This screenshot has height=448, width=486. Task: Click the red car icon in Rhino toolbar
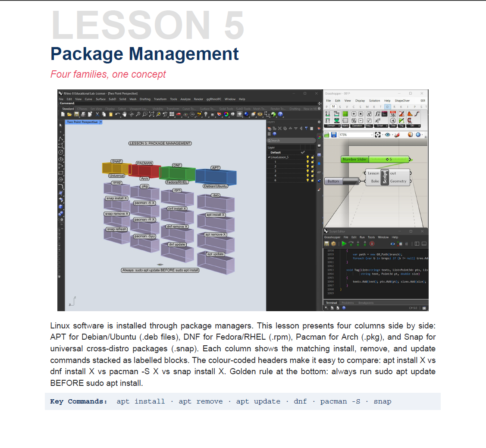tap(179, 114)
